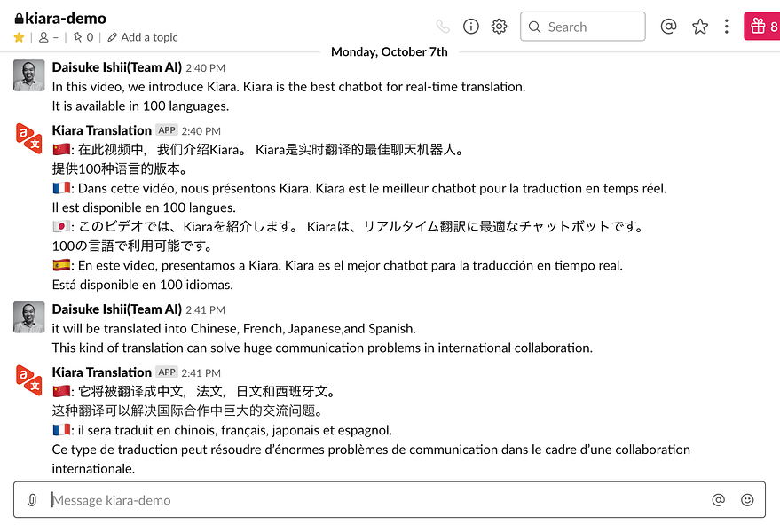This screenshot has height=532, width=780.
Task: Click text 'it will be translated into Chinese, French'
Action: pos(169,329)
